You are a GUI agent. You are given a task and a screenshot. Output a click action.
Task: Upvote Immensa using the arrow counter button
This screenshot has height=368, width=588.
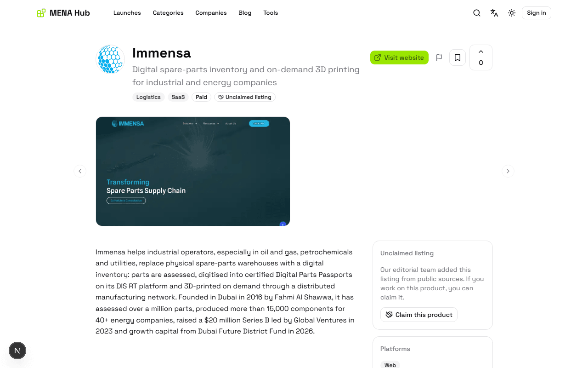pyautogui.click(x=481, y=57)
